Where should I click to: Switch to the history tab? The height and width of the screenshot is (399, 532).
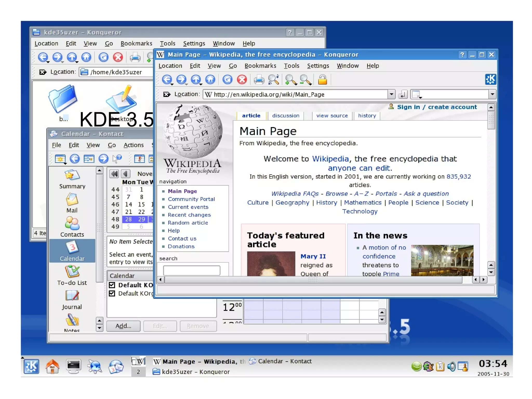pyautogui.click(x=367, y=116)
